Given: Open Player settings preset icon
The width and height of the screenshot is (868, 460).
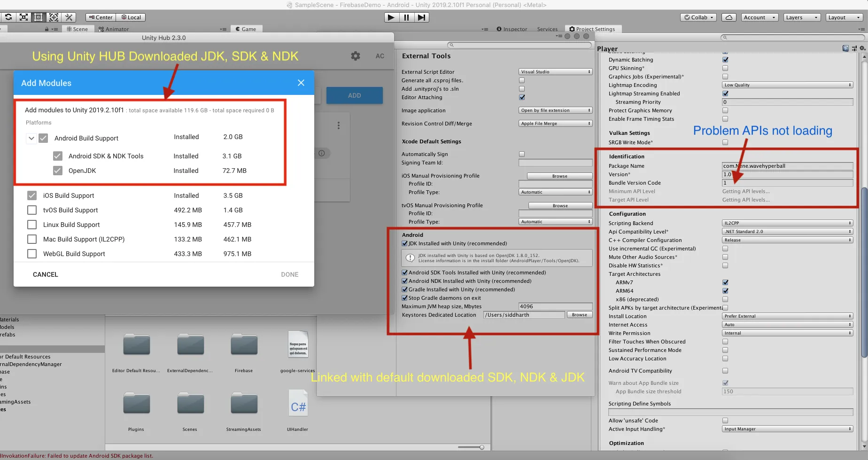Looking at the screenshot, I should point(854,48).
